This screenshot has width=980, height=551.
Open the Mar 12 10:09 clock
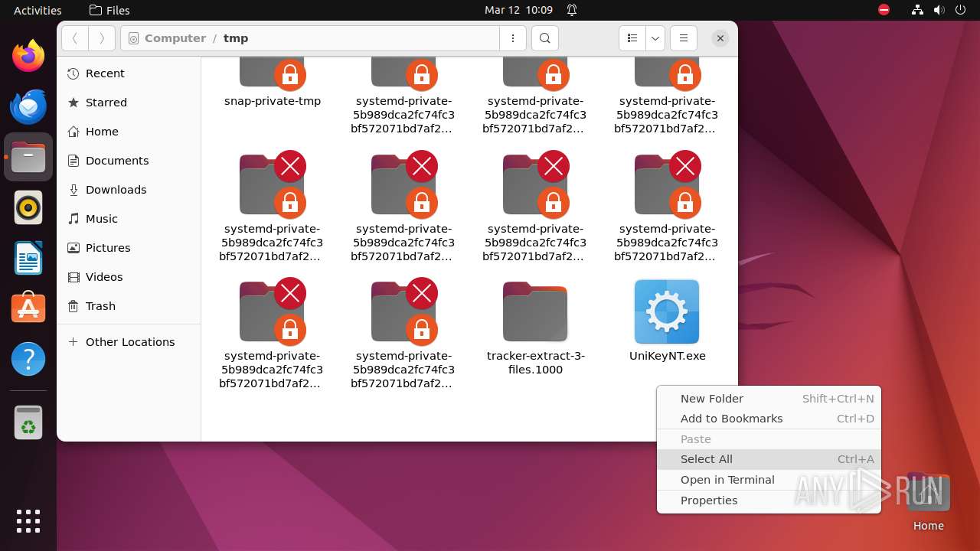tap(518, 10)
